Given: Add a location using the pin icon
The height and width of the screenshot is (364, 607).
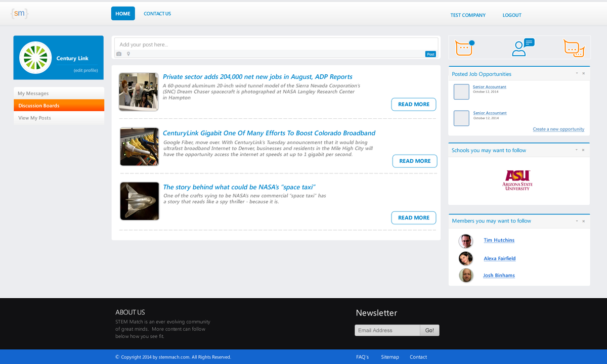Looking at the screenshot, I should point(128,54).
